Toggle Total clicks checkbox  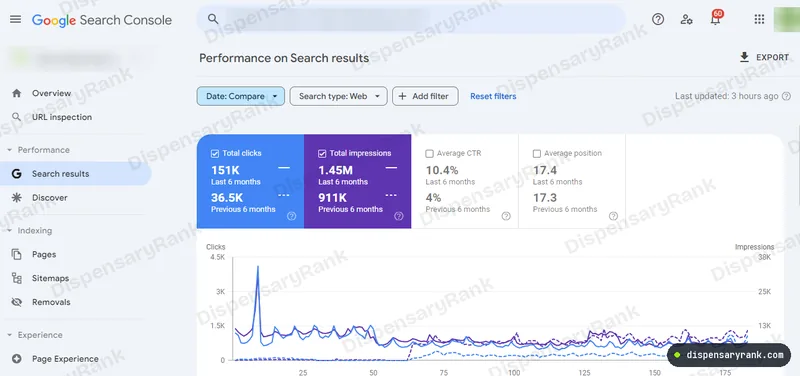[x=215, y=153]
